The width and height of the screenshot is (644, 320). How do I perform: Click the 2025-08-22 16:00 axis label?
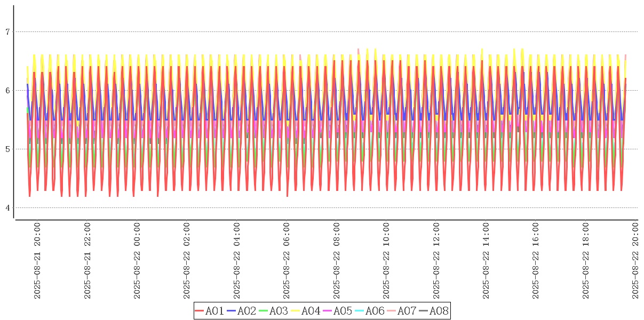click(536, 261)
